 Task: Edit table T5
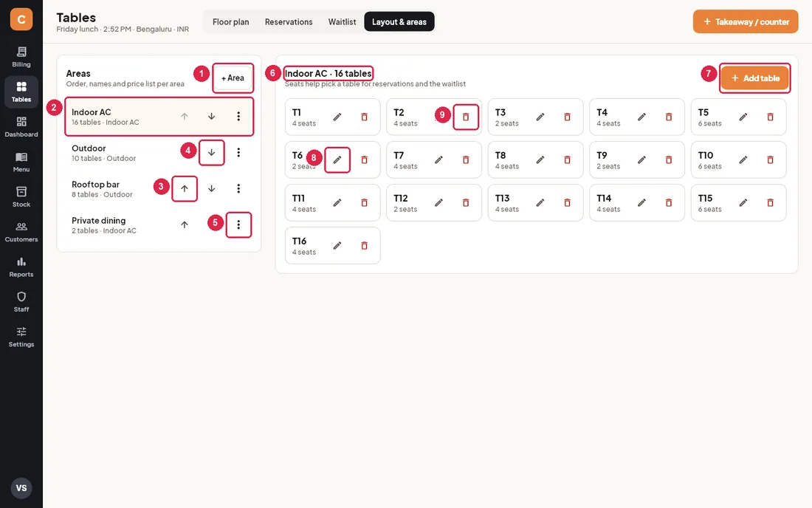(743, 117)
